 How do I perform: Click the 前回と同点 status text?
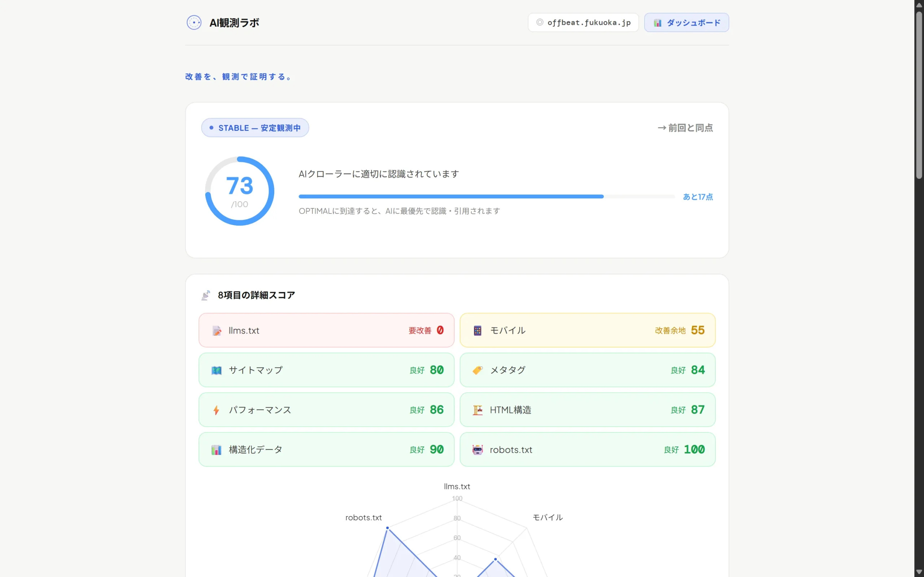tap(685, 127)
